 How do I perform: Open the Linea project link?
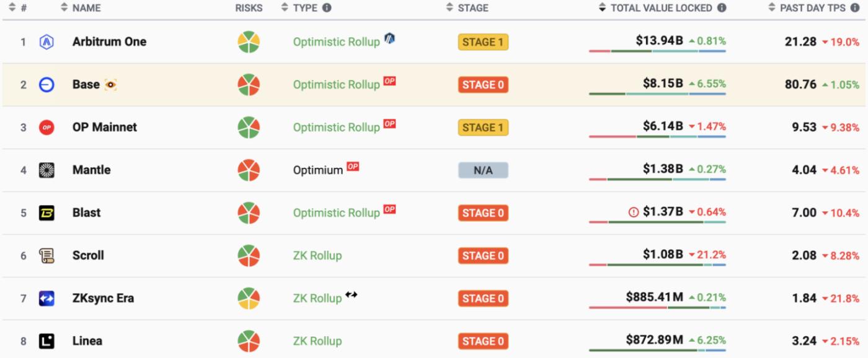(87, 341)
